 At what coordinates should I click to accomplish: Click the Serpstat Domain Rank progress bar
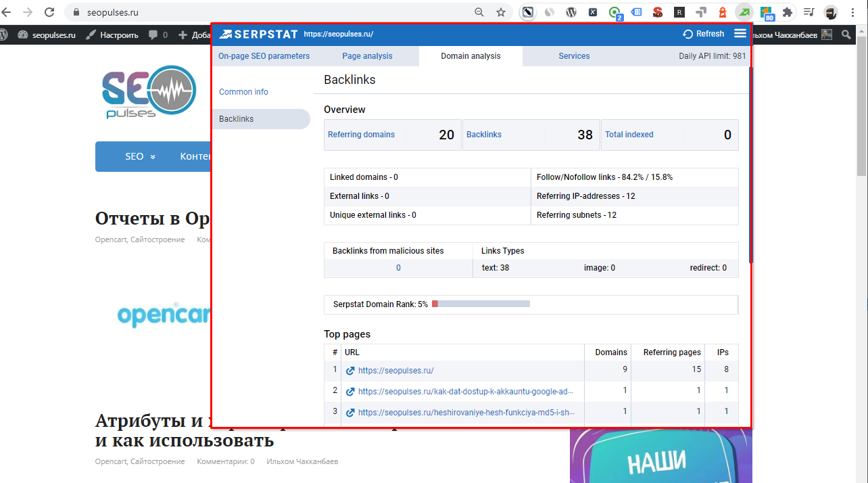point(481,304)
